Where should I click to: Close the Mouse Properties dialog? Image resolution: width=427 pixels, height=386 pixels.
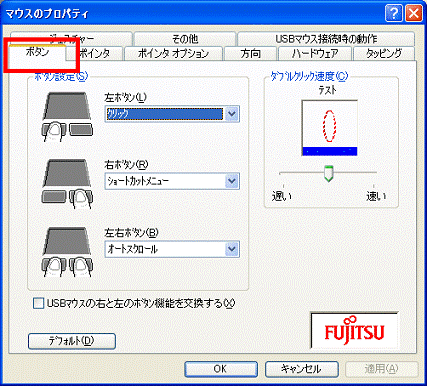pyautogui.click(x=414, y=13)
